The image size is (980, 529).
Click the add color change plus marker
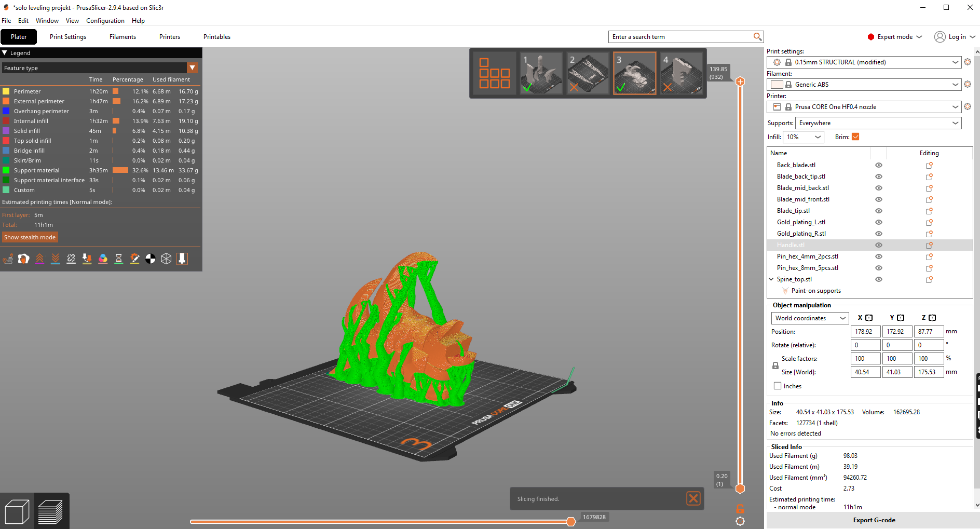point(740,82)
